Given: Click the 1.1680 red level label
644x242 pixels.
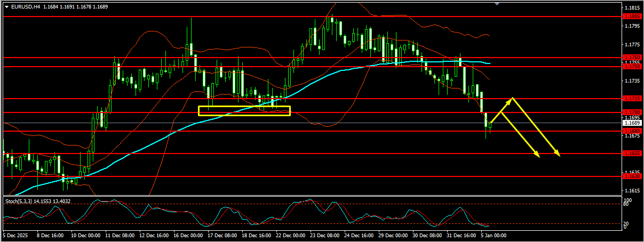Looking at the screenshot, I should (631, 131).
